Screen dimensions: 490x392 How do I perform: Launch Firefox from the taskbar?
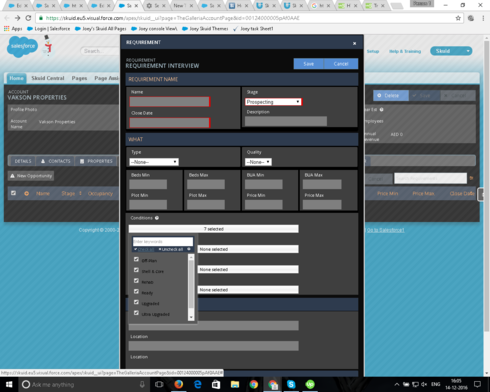click(178, 384)
